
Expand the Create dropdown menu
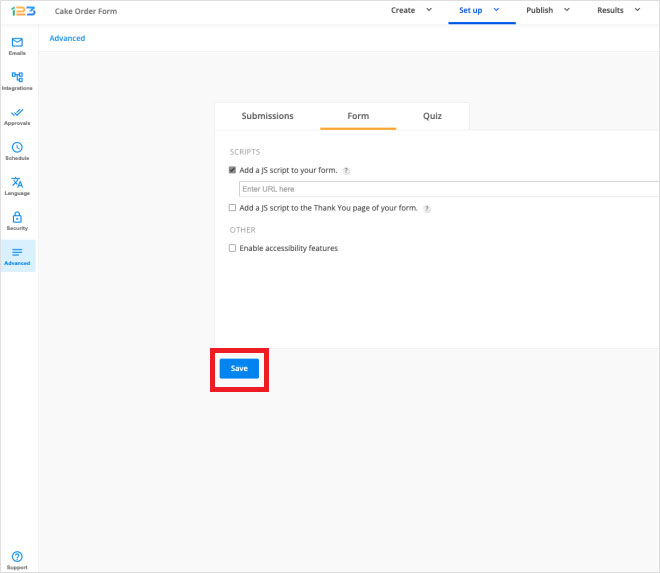pos(411,11)
